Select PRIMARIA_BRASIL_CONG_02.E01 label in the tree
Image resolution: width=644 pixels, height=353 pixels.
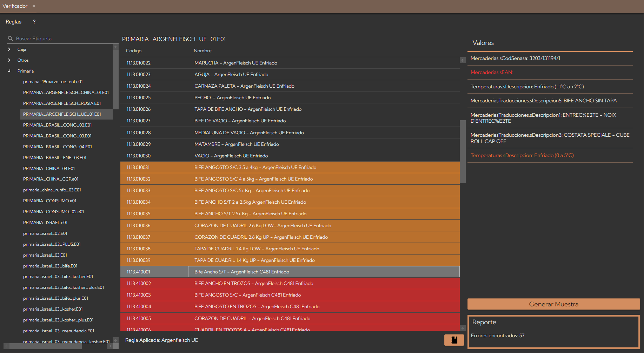click(x=57, y=125)
